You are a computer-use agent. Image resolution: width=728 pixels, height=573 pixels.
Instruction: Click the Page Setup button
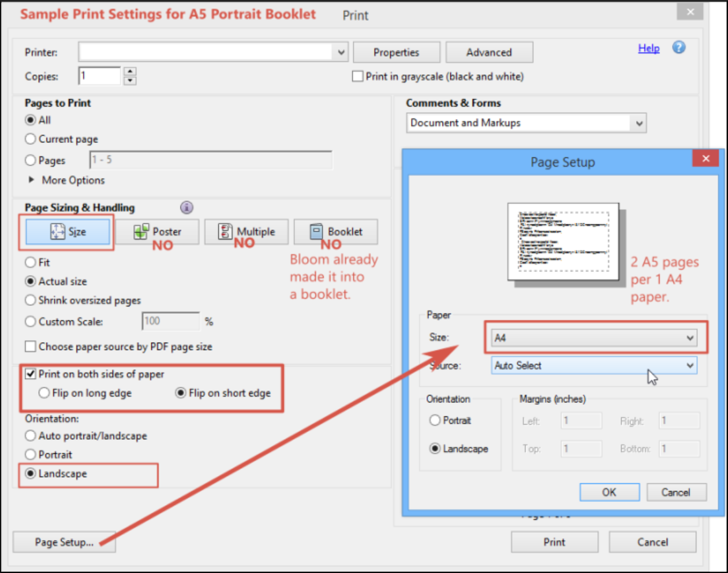[x=64, y=543]
